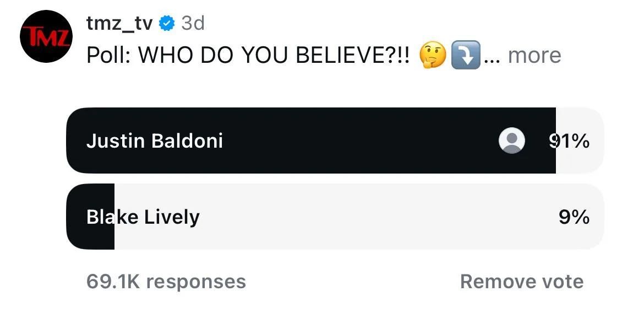View the 69.1K responses
Viewport: 644px width, 324px height.
click(x=166, y=282)
